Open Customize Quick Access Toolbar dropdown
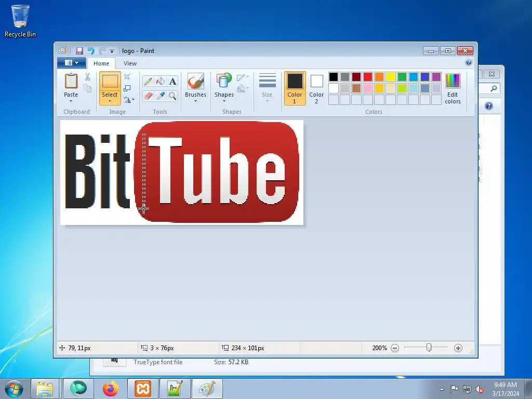 [x=112, y=51]
